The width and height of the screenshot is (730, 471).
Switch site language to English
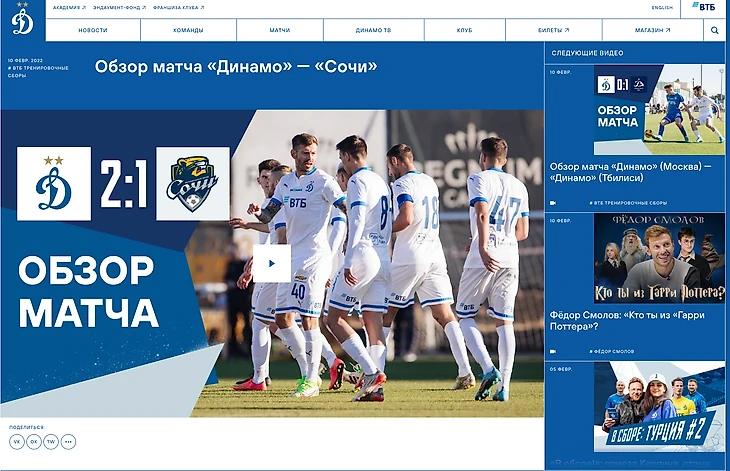tap(662, 7)
